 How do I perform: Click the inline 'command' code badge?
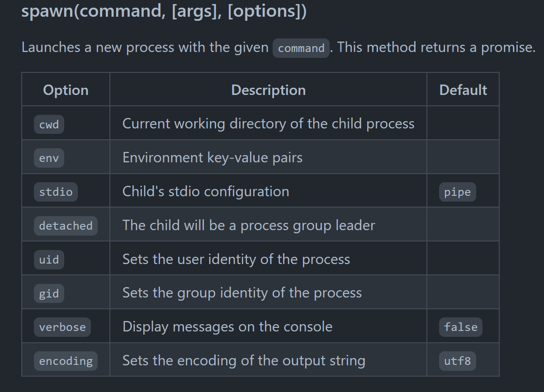pos(301,48)
